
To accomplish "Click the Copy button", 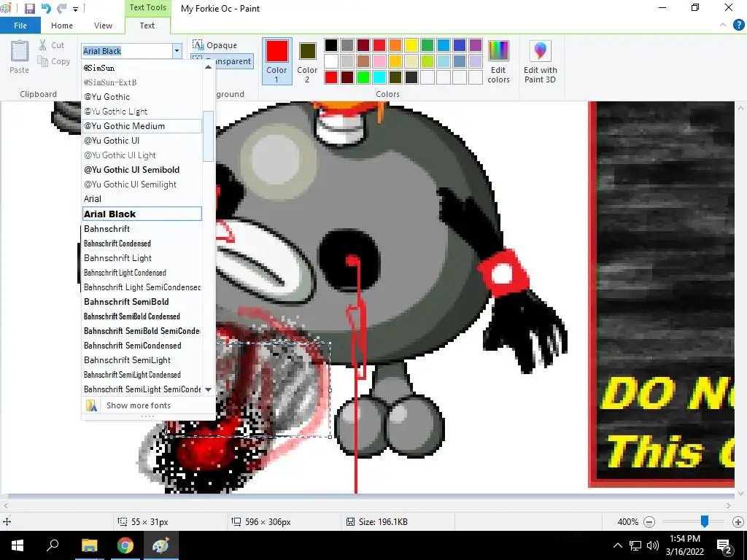I will [54, 61].
